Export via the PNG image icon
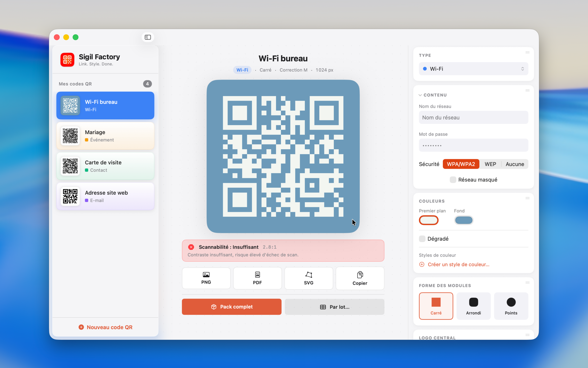The height and width of the screenshot is (368, 588). [x=206, y=275]
